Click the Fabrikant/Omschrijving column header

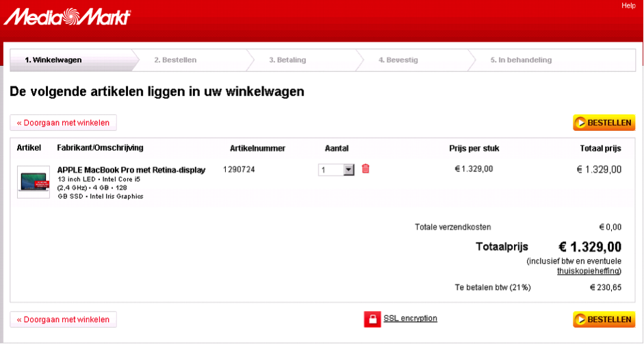point(100,148)
